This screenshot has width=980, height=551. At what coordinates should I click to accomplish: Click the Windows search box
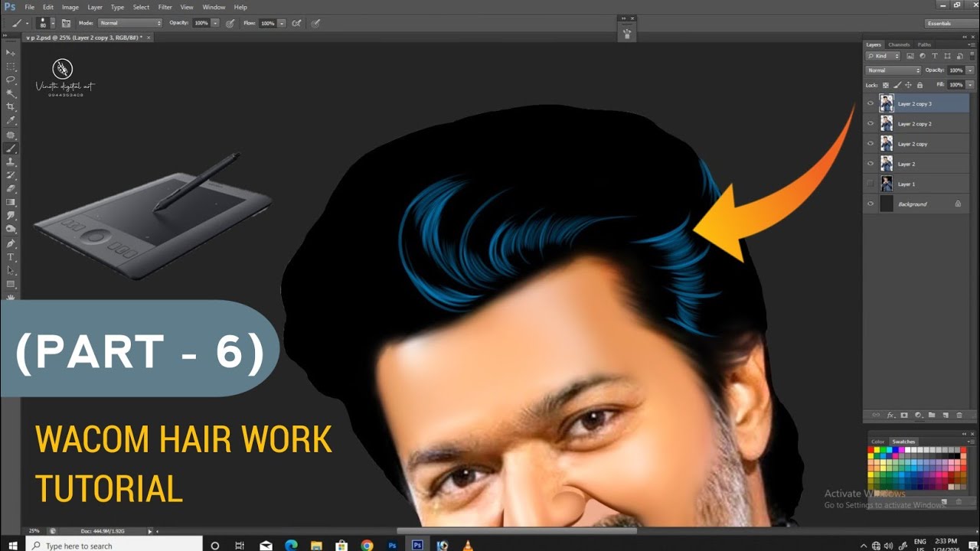pos(115,546)
